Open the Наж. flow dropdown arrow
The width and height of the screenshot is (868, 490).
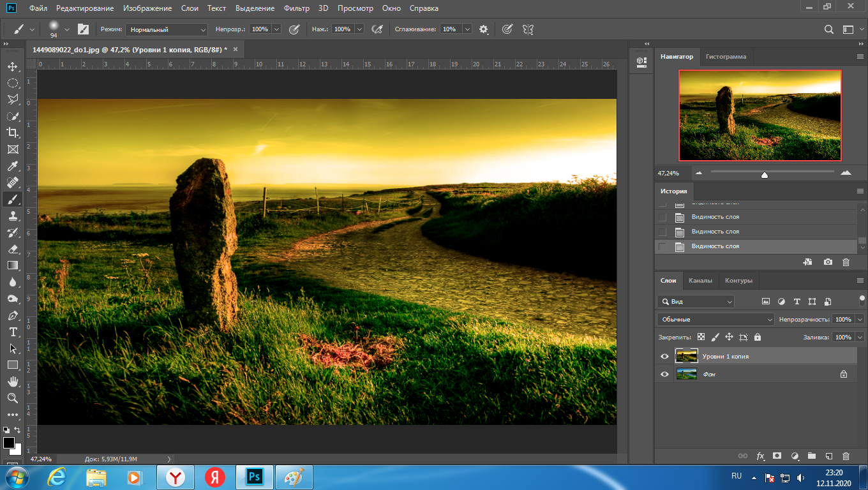pyautogui.click(x=359, y=29)
